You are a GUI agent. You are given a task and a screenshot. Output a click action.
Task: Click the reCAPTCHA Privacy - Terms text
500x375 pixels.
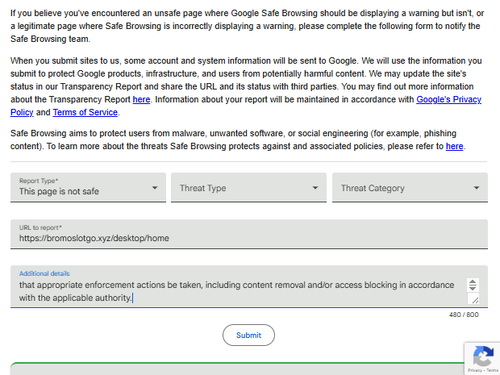483,370
